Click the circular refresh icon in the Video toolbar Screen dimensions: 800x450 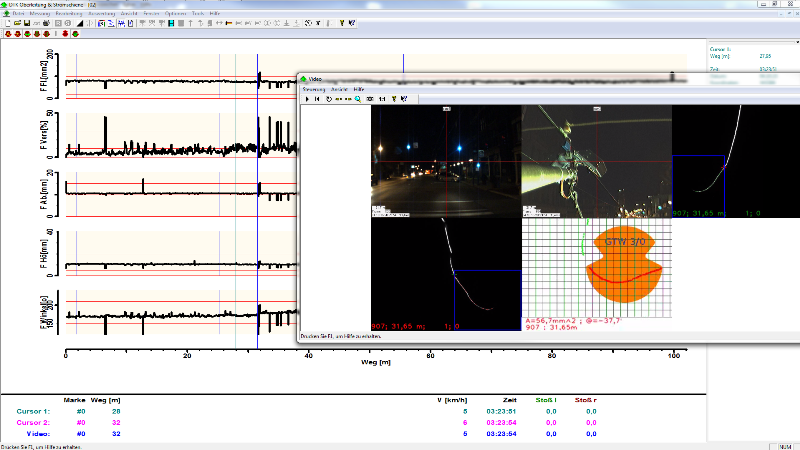(329, 99)
